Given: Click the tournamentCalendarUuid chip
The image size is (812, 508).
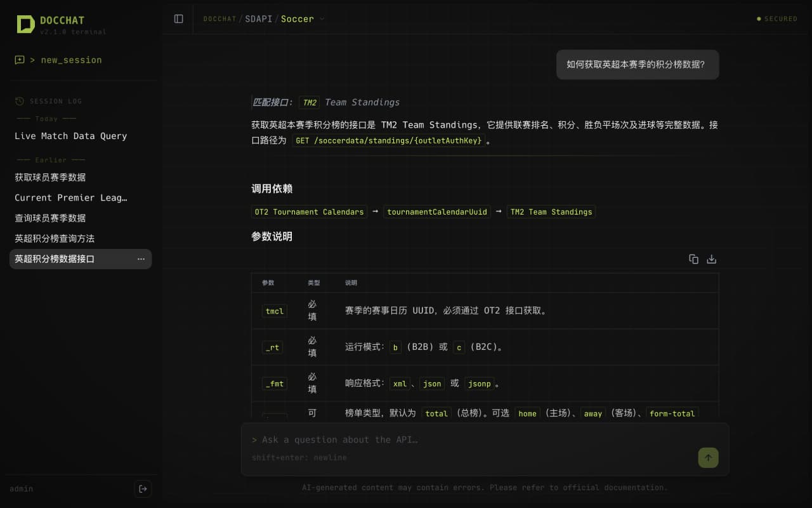Looking at the screenshot, I should [x=436, y=211].
